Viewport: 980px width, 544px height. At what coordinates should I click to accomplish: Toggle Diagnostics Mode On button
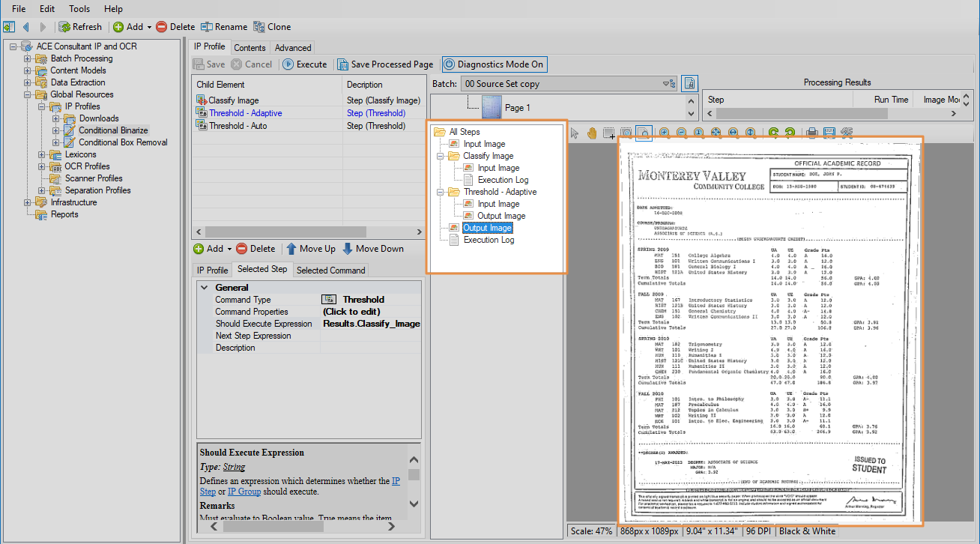[x=494, y=64]
